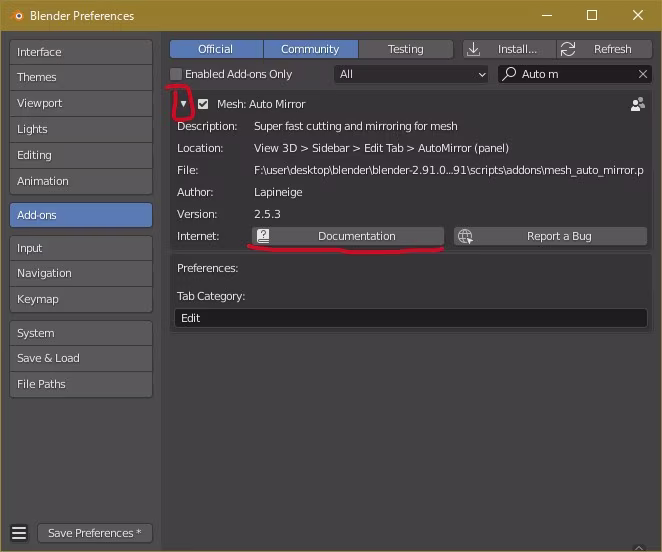The width and height of the screenshot is (662, 552).
Task: Click the 'Mesh: Auto Mirror' title text
Action: (x=261, y=104)
